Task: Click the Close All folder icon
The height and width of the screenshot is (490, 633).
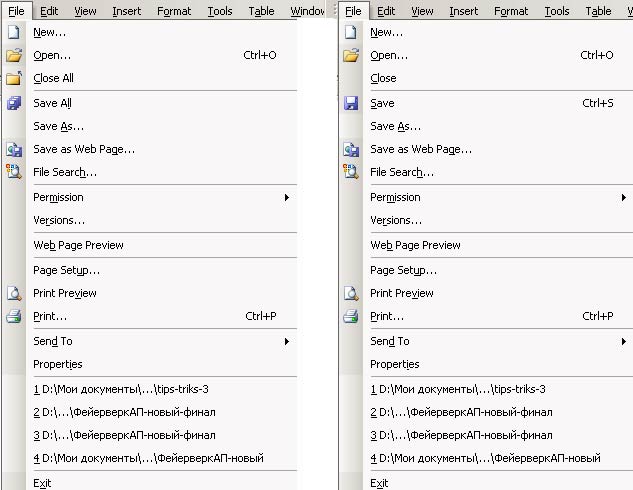Action: click(14, 78)
